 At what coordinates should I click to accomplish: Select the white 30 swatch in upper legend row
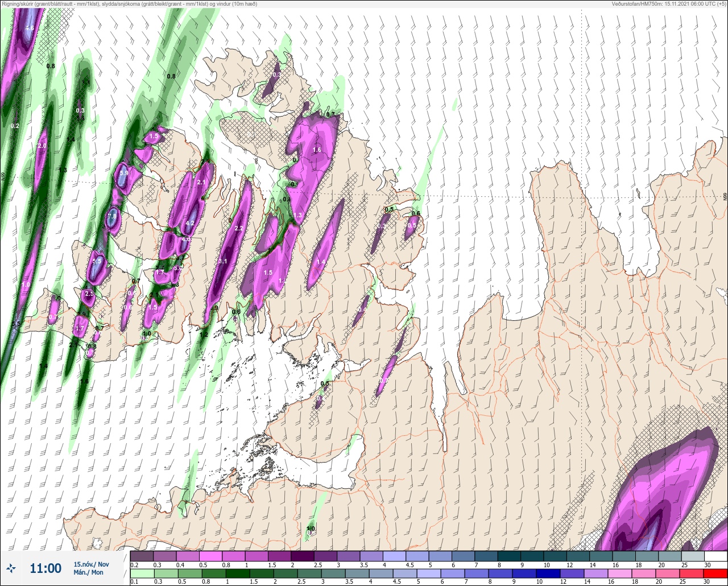pos(716,556)
